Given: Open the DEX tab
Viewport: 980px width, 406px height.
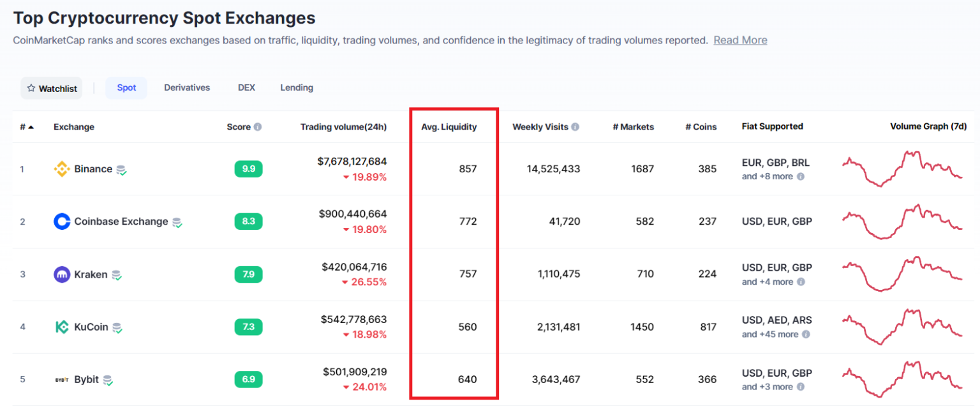Looking at the screenshot, I should click(246, 87).
